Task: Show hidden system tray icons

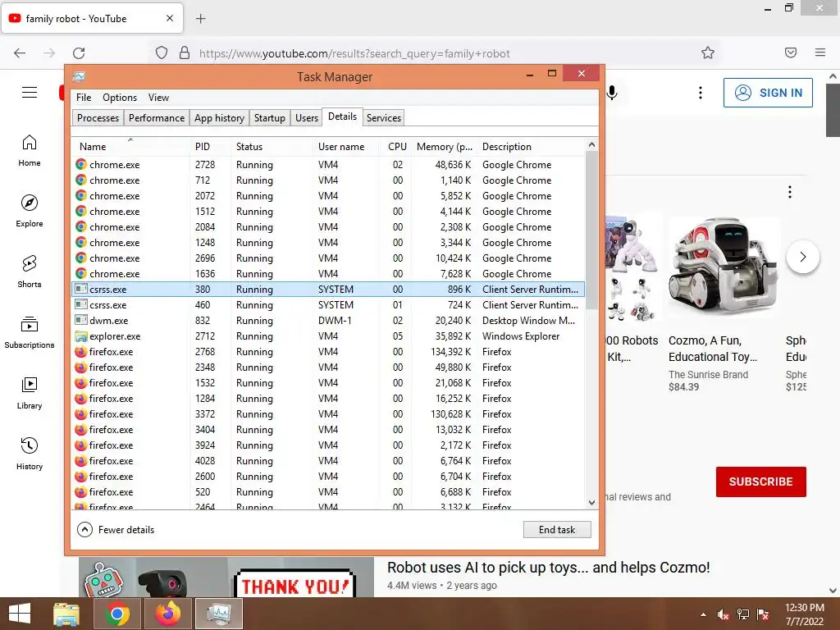Action: 703,614
